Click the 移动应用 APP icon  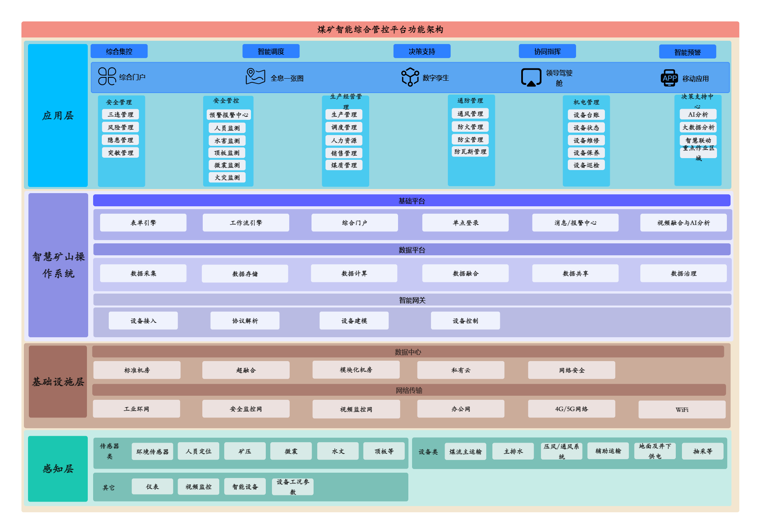(669, 78)
